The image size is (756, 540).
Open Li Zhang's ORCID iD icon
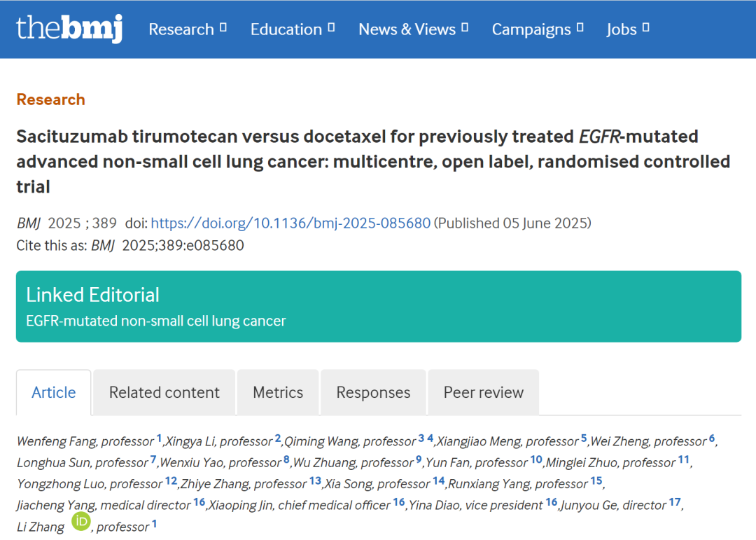pyautogui.click(x=80, y=522)
